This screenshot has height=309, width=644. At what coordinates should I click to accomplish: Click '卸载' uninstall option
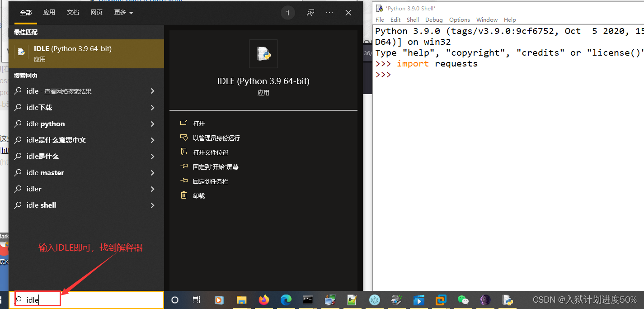click(199, 196)
